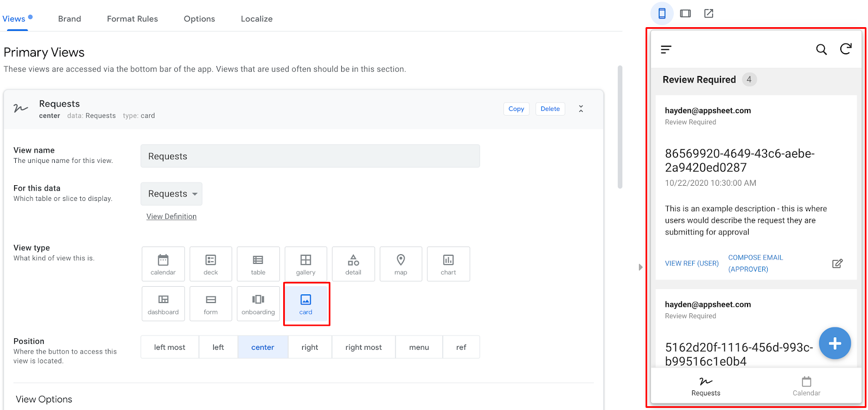This screenshot has width=868, height=410.
Task: Click the search icon in app preview
Action: tap(821, 49)
